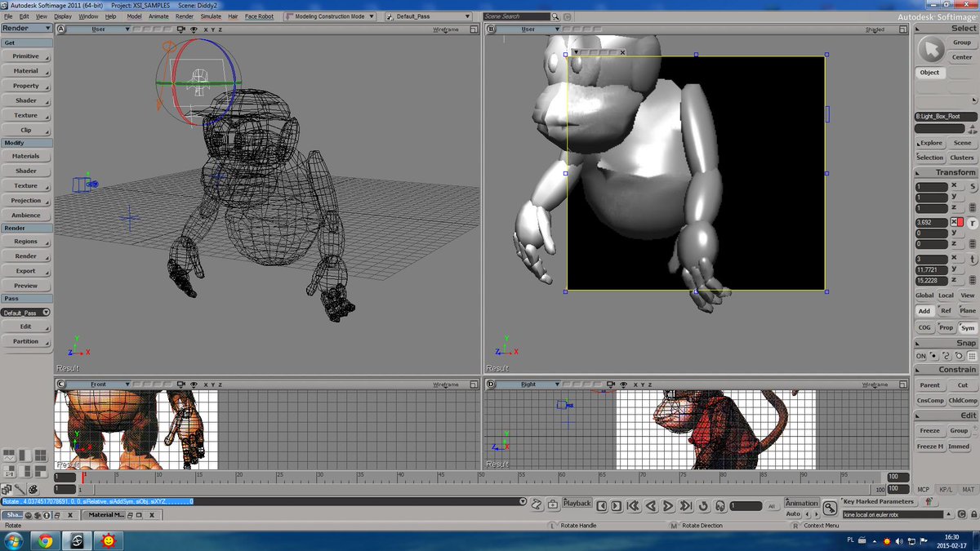The height and width of the screenshot is (551, 980).
Task: Click four-viewport layout icon
Action: (40, 456)
